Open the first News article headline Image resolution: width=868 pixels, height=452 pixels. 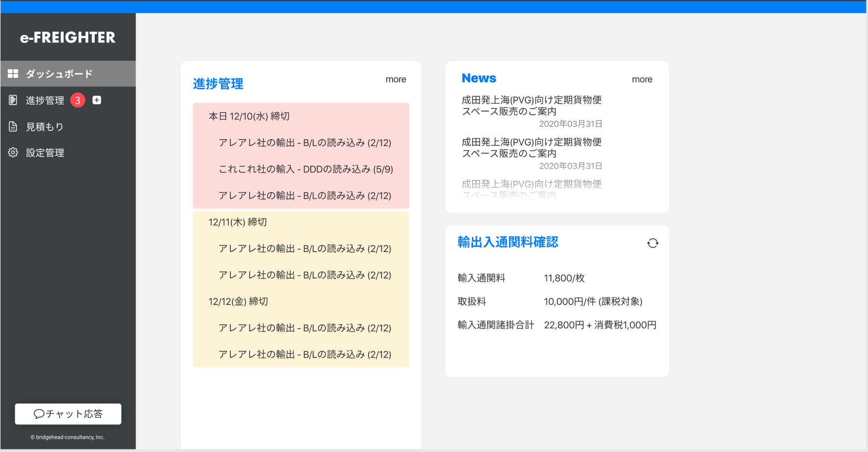click(x=531, y=106)
